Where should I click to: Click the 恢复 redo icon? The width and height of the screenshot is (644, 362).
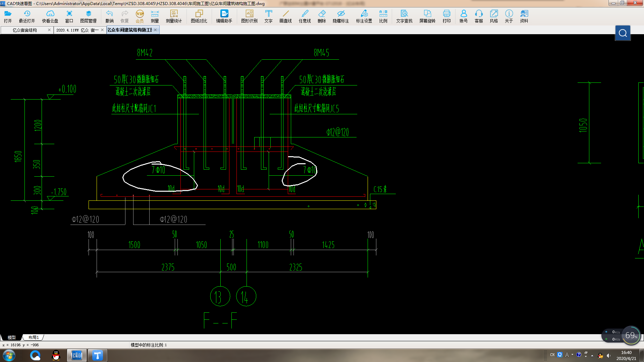[124, 16]
